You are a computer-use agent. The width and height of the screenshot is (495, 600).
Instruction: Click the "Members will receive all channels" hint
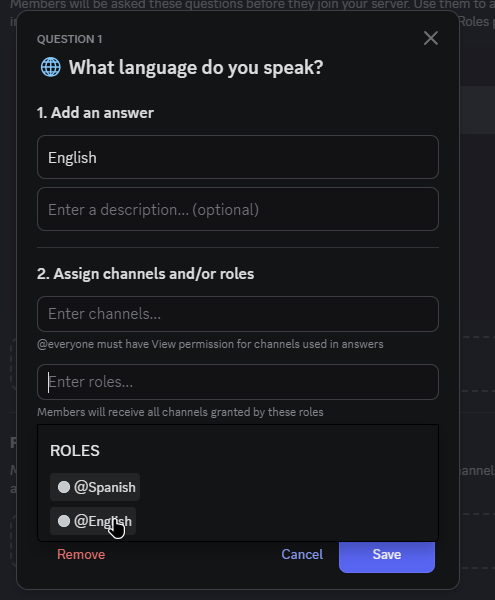(180, 412)
